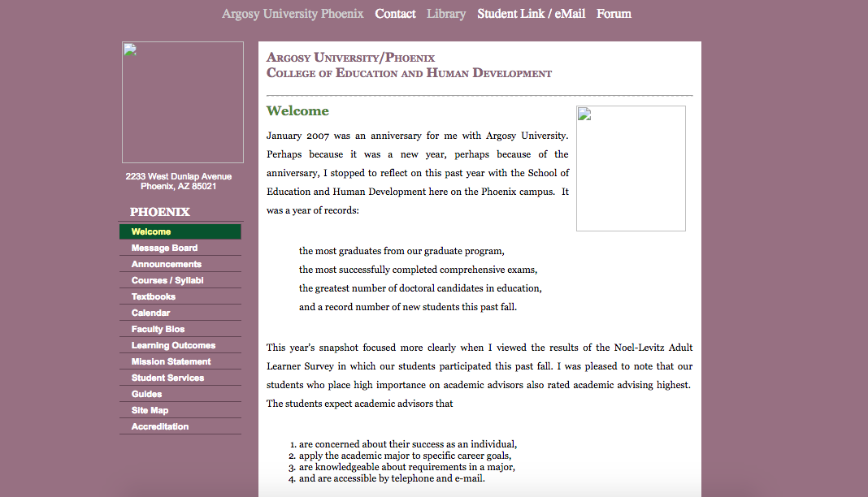Click the green Welcome heading

click(x=297, y=110)
